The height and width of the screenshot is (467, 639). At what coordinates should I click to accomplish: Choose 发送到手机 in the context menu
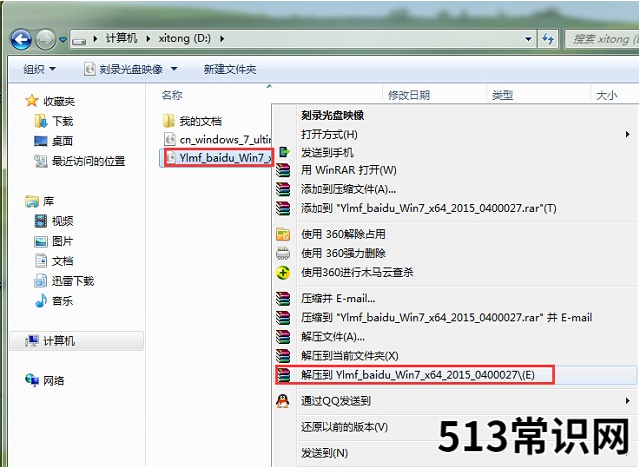click(327, 152)
